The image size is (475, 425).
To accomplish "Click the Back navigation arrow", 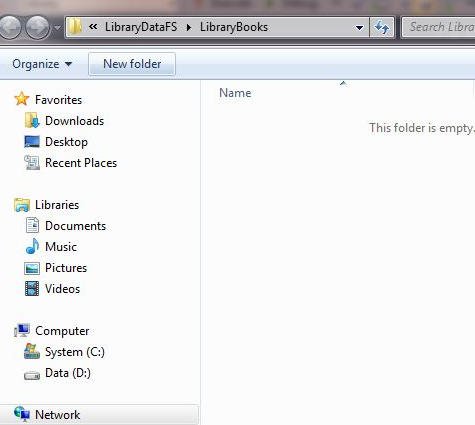I will (x=9, y=28).
